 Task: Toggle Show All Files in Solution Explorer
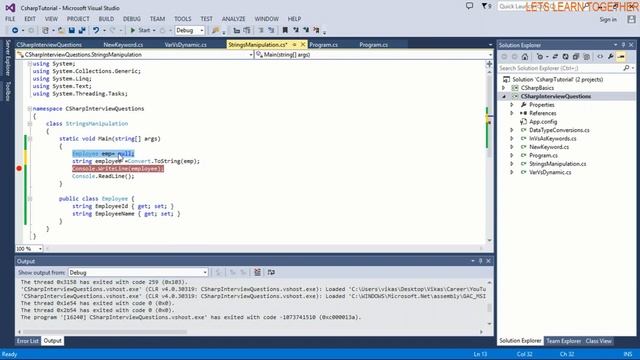pos(586,57)
